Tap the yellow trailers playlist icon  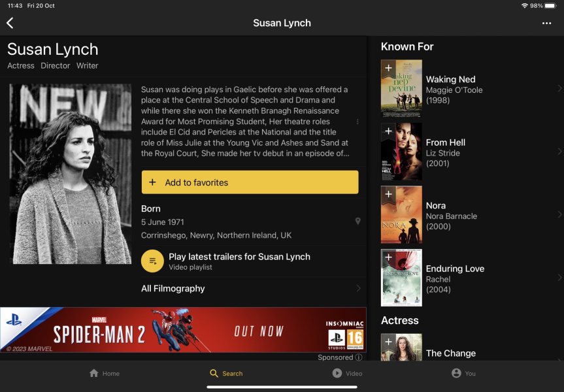point(152,261)
